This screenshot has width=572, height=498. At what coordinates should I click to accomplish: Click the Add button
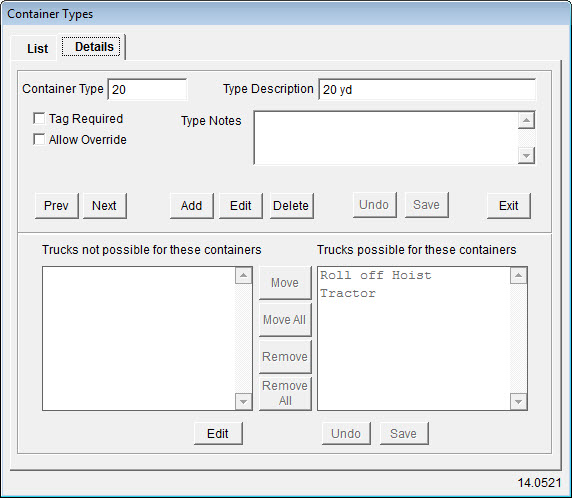(x=192, y=205)
